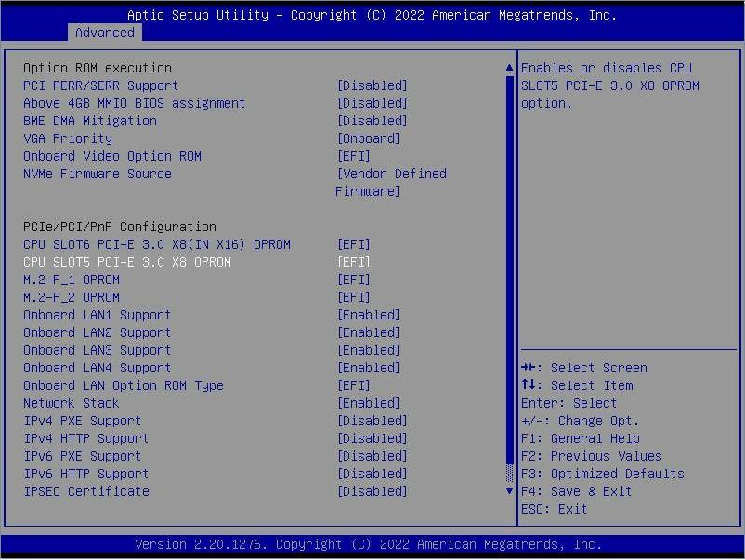Toggle IPv6 HTTP Support [Disabled] value

tap(372, 474)
